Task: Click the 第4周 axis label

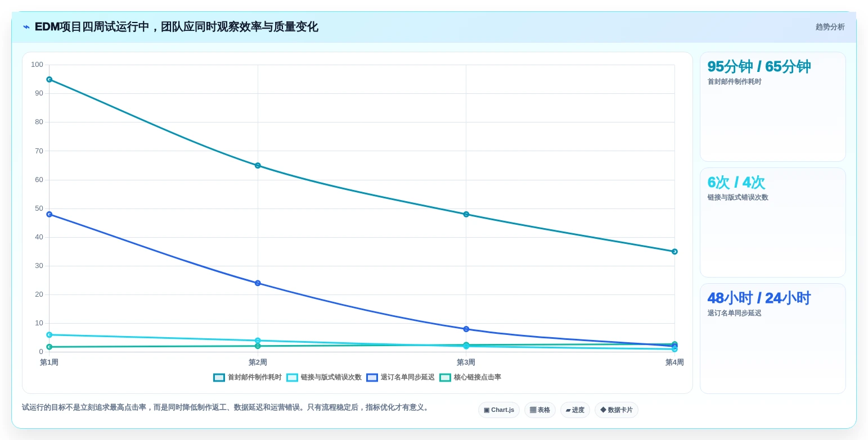Action: pos(674,362)
